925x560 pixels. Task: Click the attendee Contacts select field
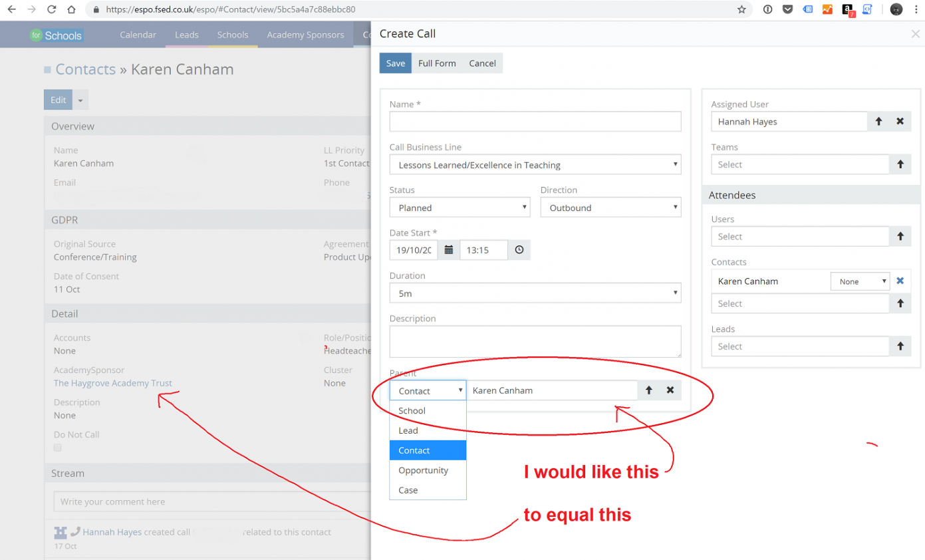[800, 303]
